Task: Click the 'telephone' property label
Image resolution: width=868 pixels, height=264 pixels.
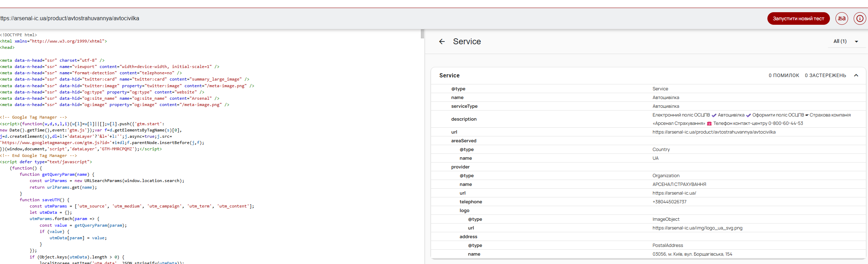Action: 471,202
